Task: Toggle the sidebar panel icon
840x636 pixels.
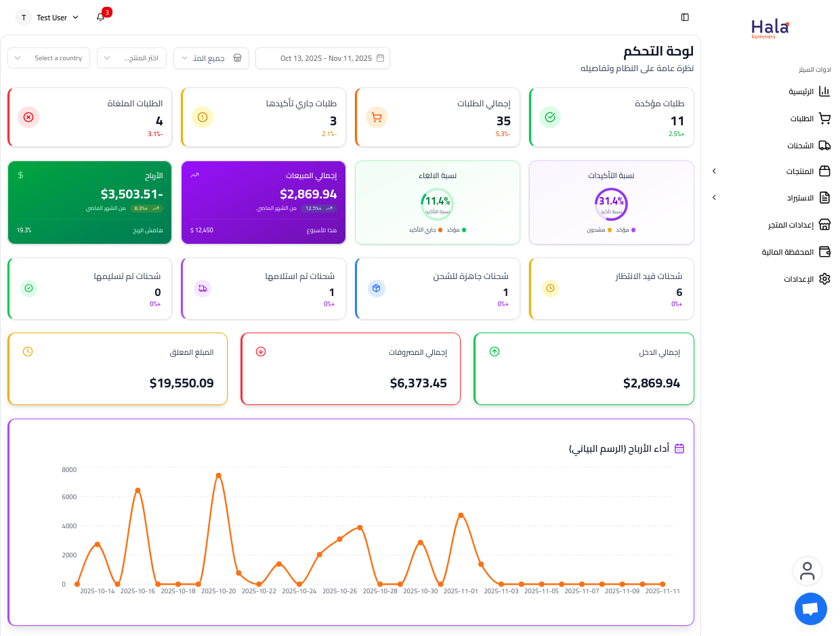Action: point(685,17)
